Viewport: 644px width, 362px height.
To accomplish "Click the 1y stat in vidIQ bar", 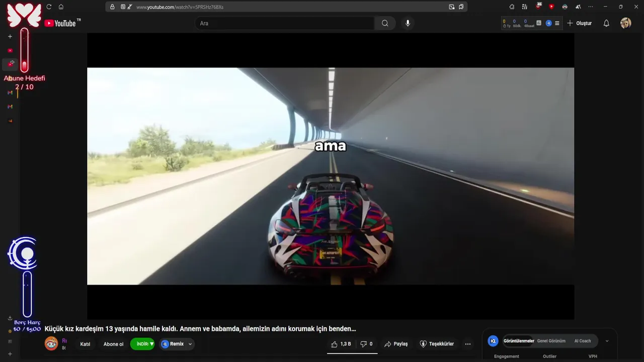I will coord(506,23).
